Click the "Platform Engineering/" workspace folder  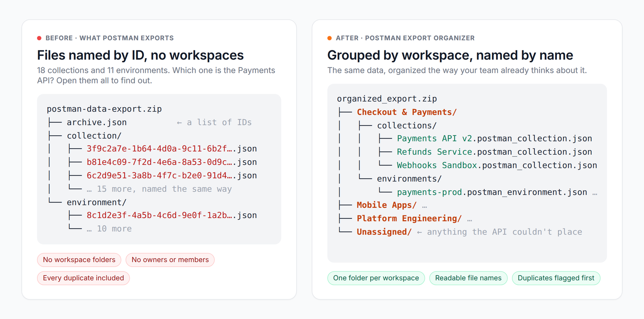[x=409, y=218]
